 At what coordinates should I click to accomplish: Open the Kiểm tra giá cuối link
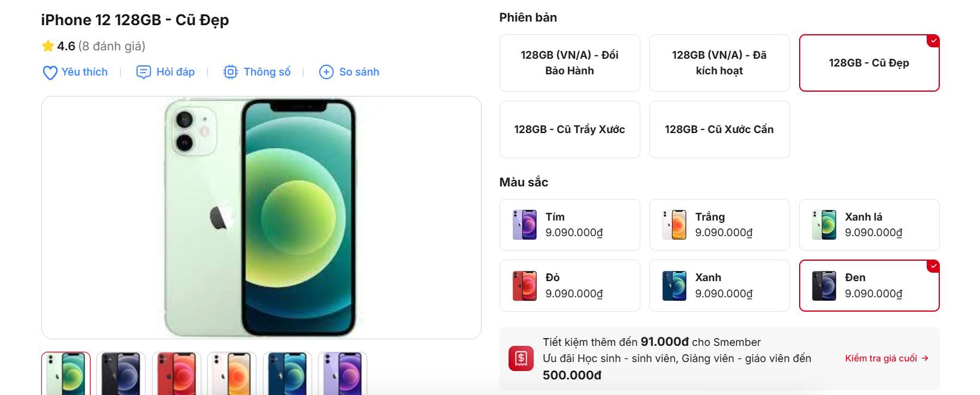[x=886, y=358]
